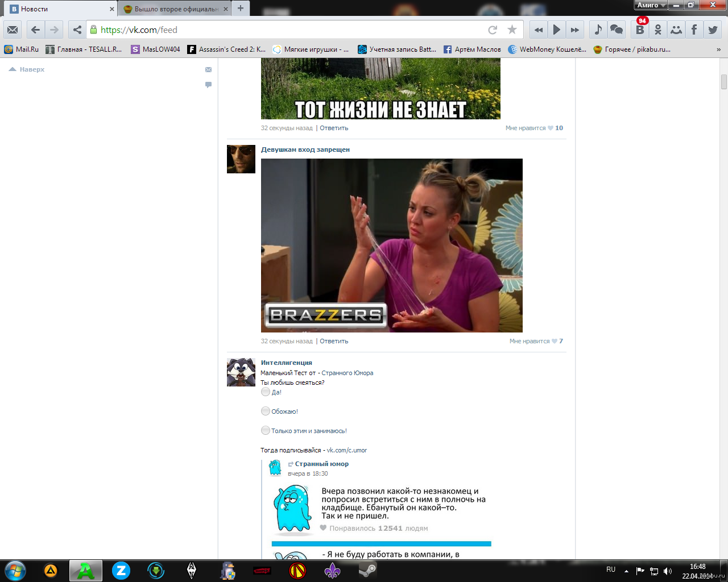This screenshot has width=728, height=582.
Task: Click the Twitter bird toolbar icon
Action: click(713, 30)
